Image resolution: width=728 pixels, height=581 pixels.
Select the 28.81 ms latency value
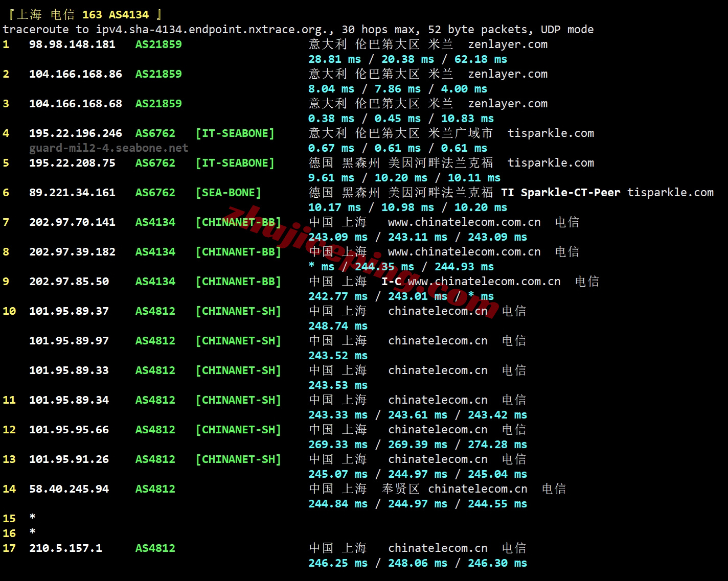point(335,59)
